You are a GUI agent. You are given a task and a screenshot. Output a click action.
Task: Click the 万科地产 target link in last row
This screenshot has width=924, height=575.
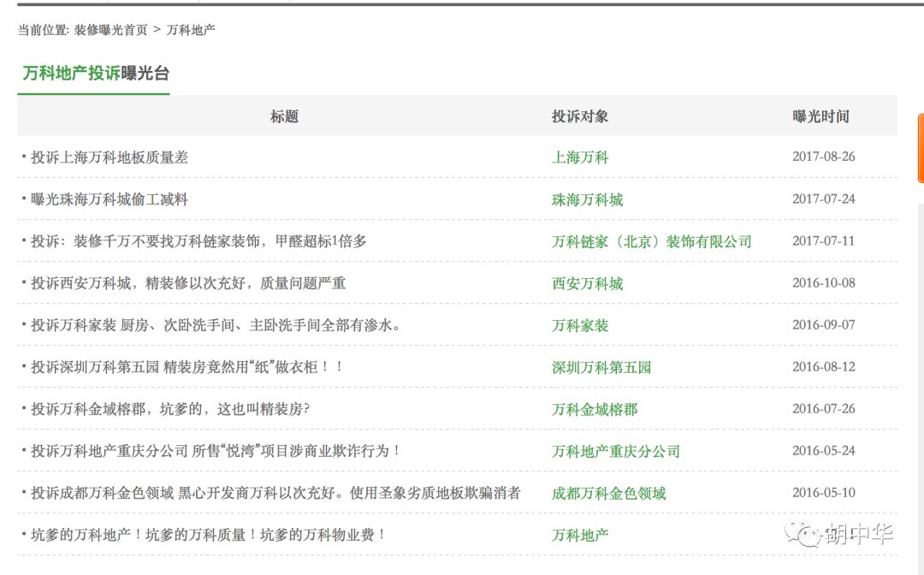click(580, 535)
